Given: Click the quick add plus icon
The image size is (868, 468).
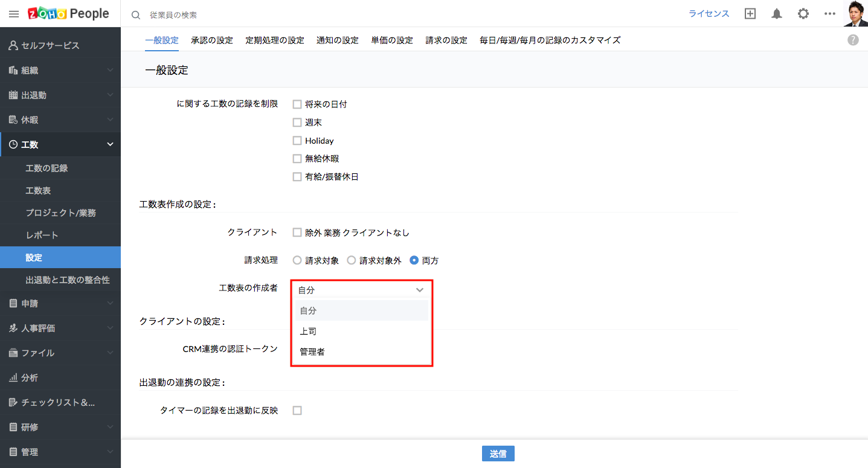Looking at the screenshot, I should (x=750, y=14).
